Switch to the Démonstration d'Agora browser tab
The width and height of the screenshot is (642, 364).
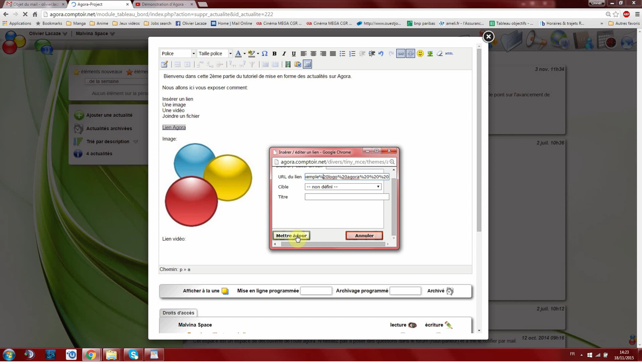(163, 4)
